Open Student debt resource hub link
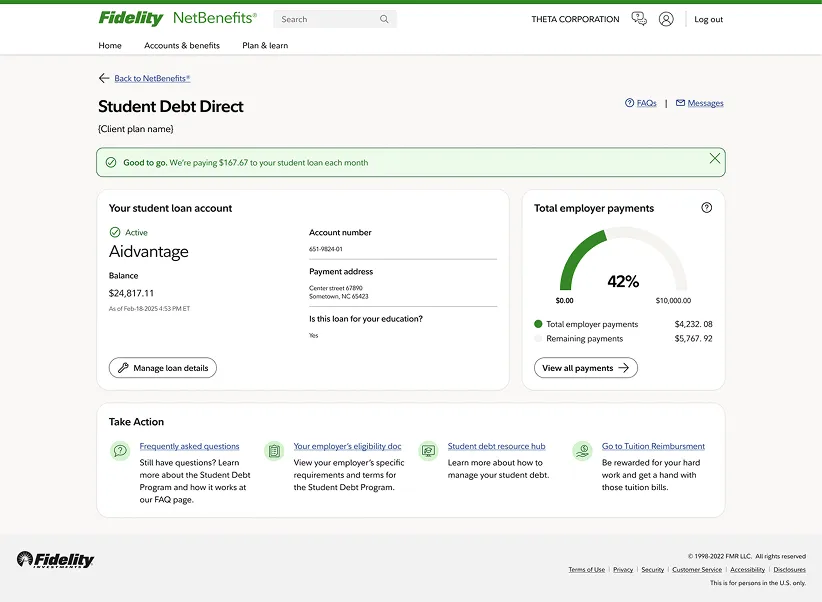 [496, 446]
